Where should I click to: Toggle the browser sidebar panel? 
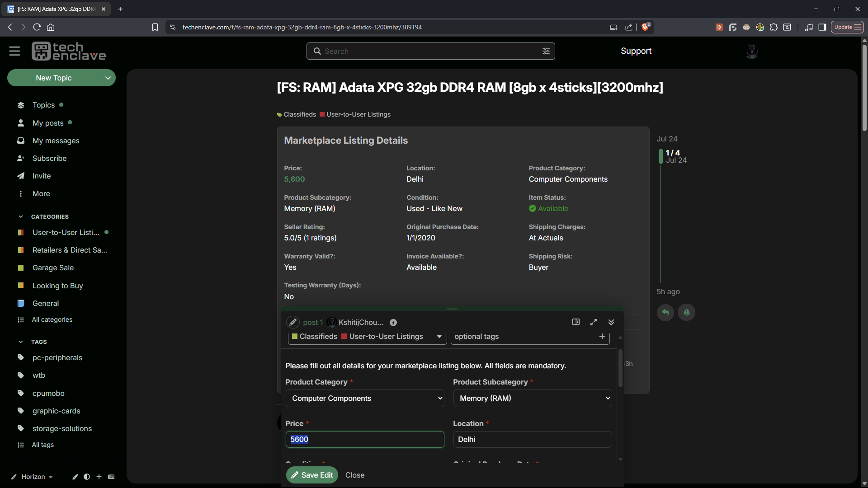822,27
